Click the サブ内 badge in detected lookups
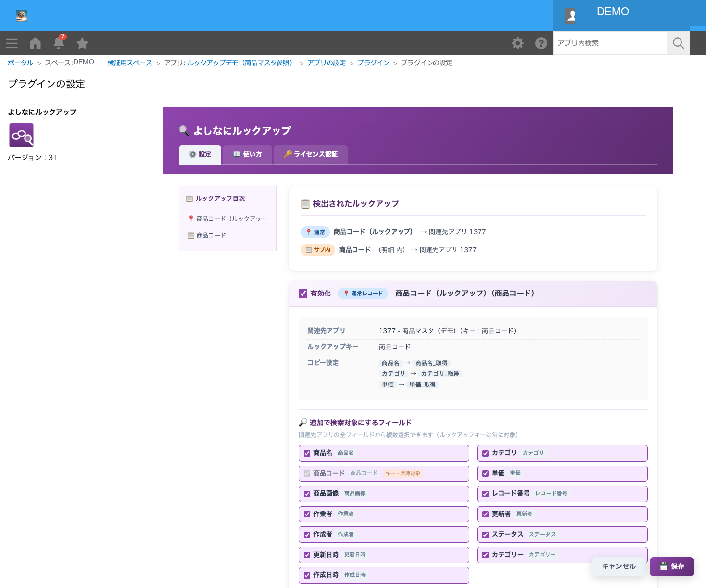706x588 pixels. tap(318, 250)
